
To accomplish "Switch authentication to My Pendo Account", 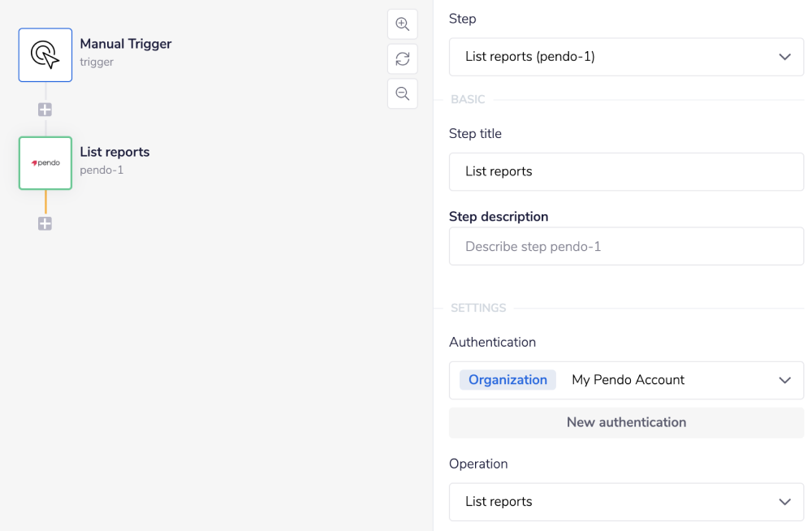I will [628, 380].
